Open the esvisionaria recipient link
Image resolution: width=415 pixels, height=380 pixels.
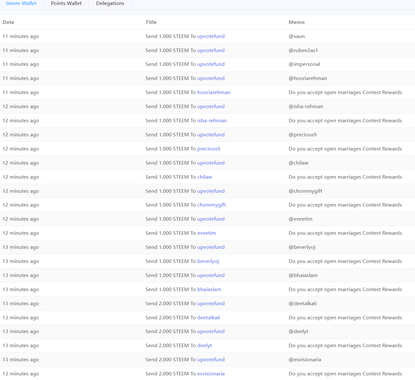(211, 374)
